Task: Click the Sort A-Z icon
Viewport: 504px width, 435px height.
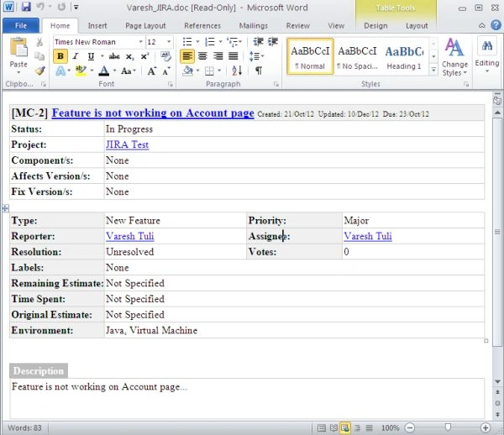Action: (x=237, y=71)
